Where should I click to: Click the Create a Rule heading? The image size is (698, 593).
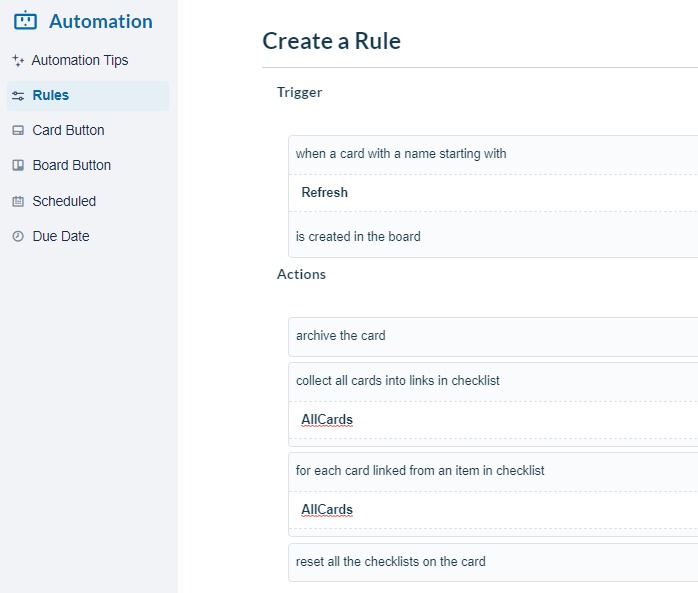[x=332, y=41]
